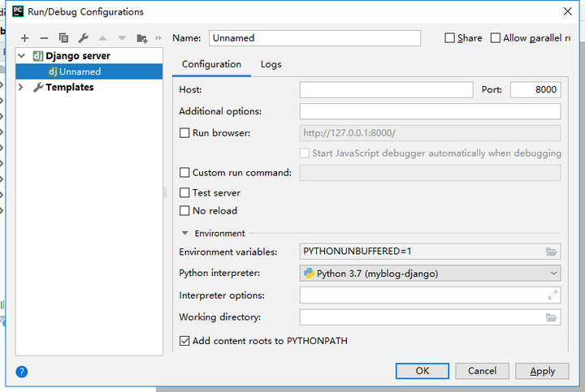Select the Django server category row
Screen dimensions: 585x392
(89, 56)
